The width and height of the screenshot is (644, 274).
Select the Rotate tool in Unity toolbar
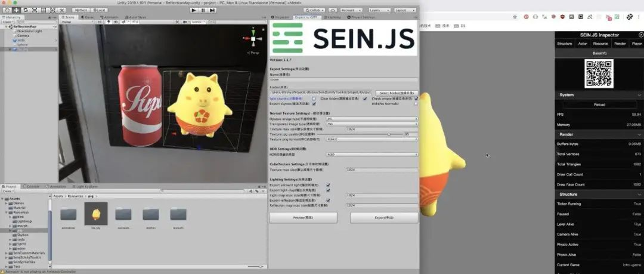pos(26,10)
